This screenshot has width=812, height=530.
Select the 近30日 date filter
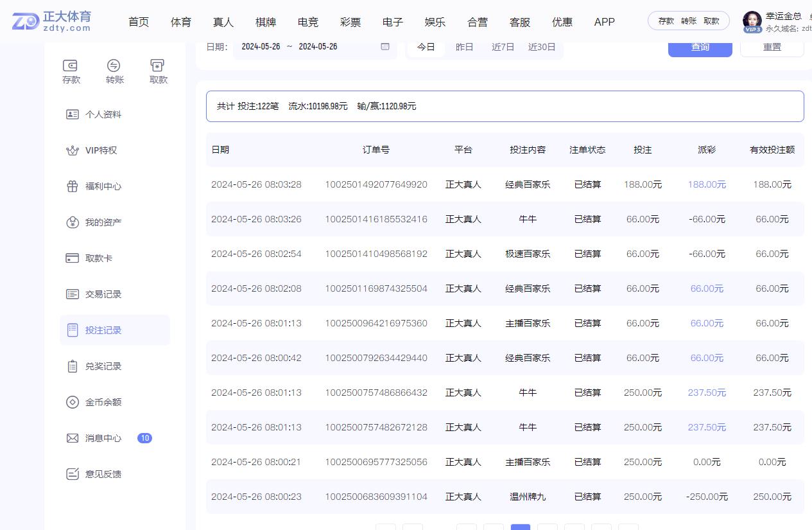click(541, 47)
